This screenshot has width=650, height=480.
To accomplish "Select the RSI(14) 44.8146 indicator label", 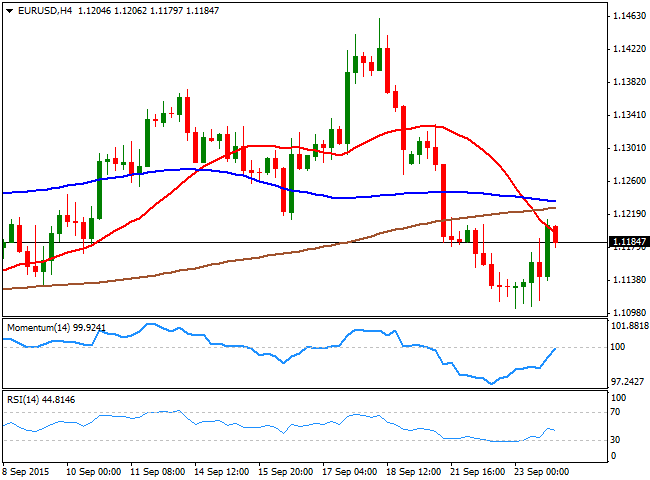I will tap(41, 400).
